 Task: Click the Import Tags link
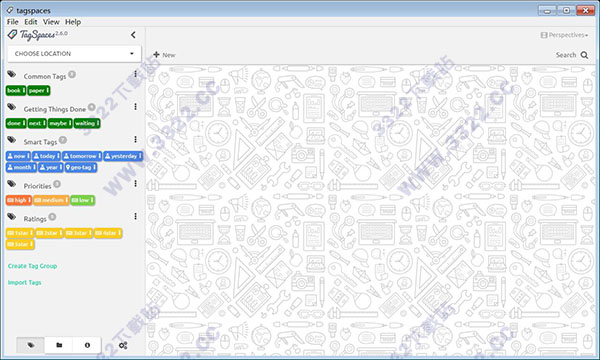pos(24,282)
